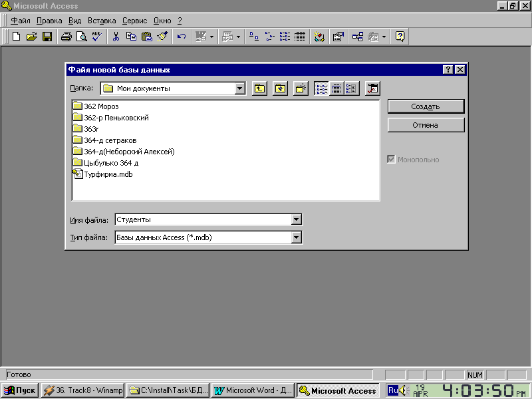Go up one folder level in dialog

(x=259, y=88)
